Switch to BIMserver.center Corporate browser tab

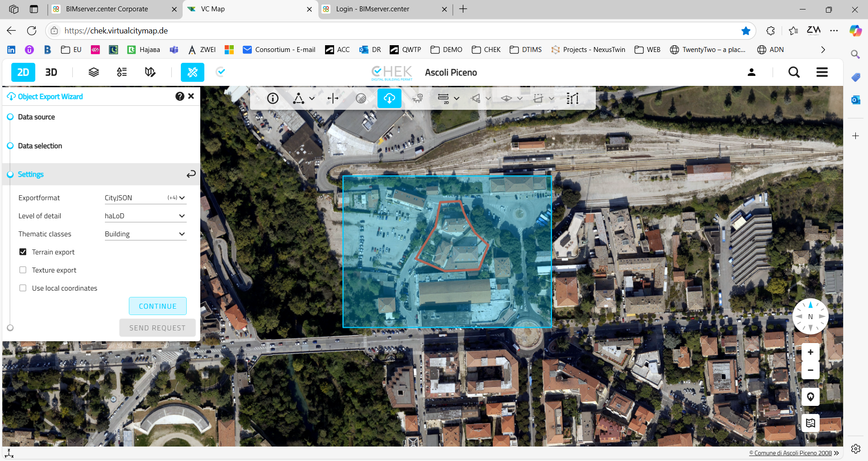coord(107,9)
